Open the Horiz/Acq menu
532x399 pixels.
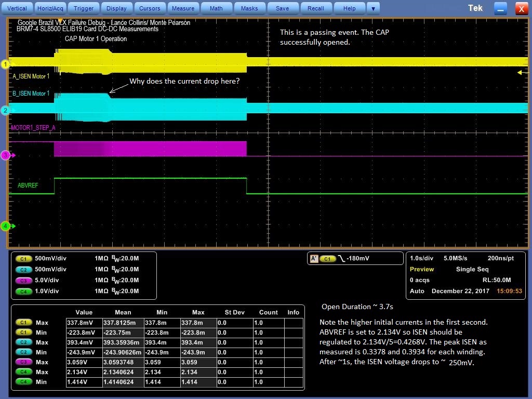50,8
